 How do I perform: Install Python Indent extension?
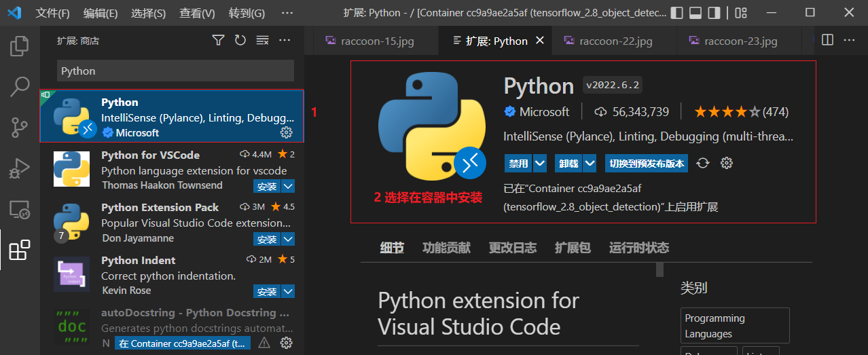(267, 291)
